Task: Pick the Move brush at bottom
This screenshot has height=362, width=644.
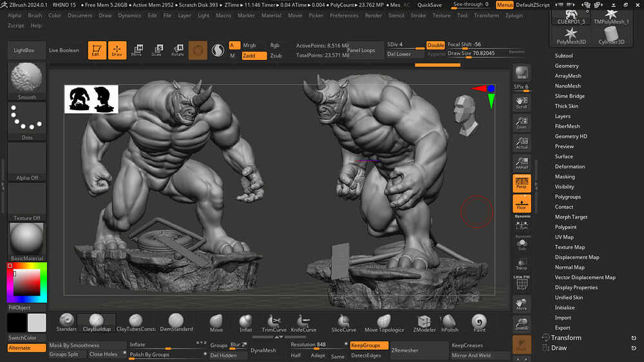Action: (x=216, y=323)
